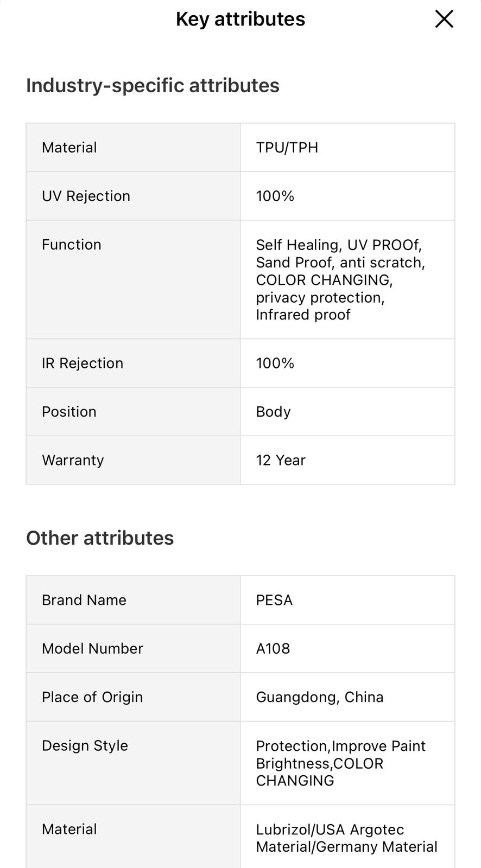This screenshot has width=481, height=868.
Task: Tap the Guangdong, China origin value
Action: pyautogui.click(x=320, y=697)
